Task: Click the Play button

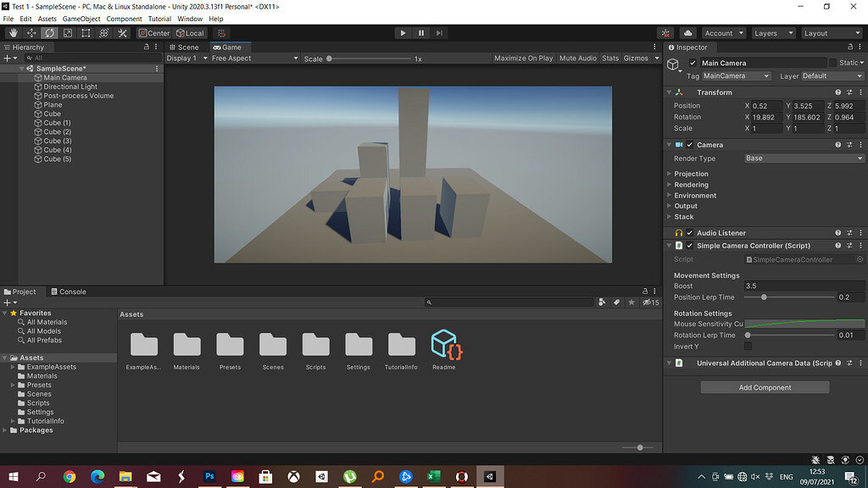Action: click(403, 33)
